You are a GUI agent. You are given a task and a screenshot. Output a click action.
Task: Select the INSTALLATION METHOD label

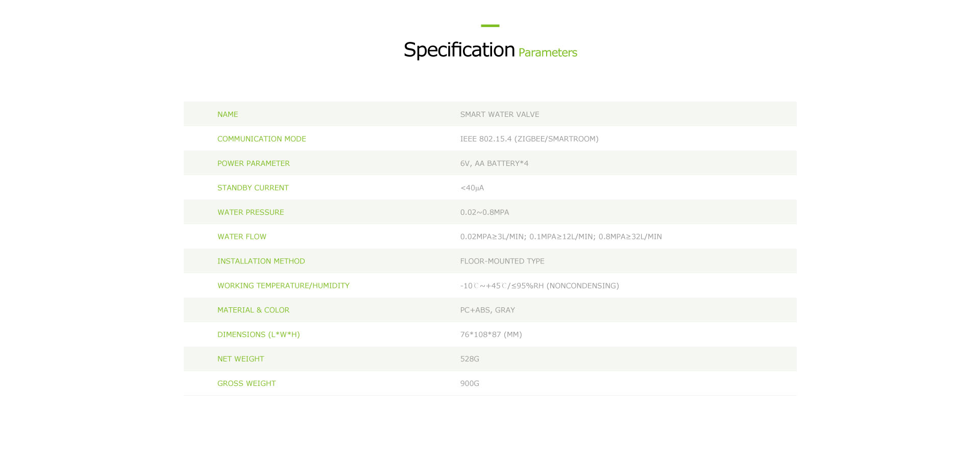point(261,261)
